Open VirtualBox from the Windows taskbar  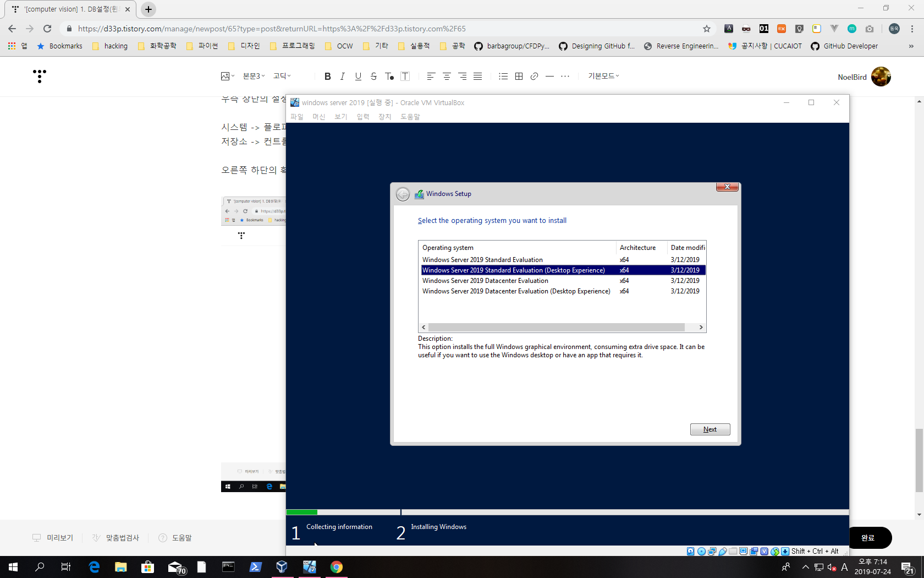point(282,567)
